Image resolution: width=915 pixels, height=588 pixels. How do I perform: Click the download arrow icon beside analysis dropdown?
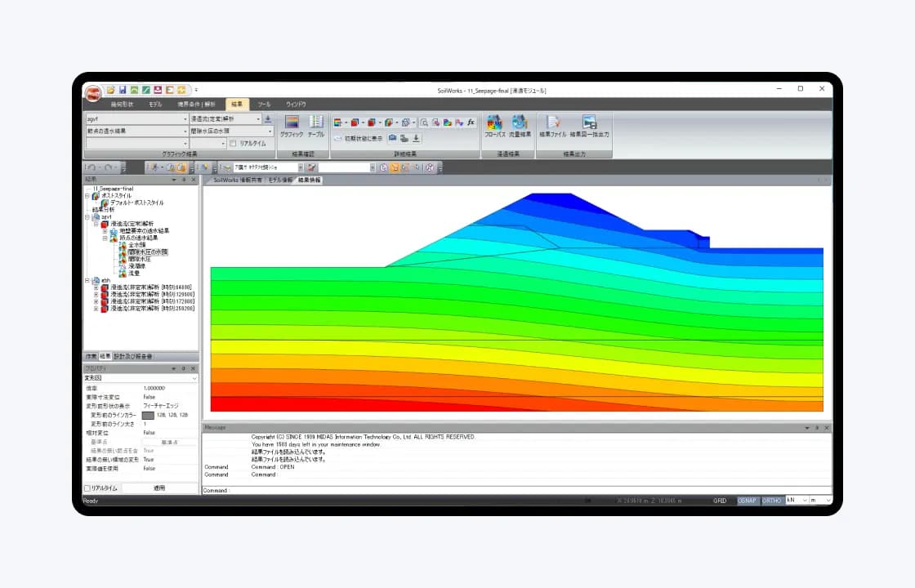[x=268, y=119]
